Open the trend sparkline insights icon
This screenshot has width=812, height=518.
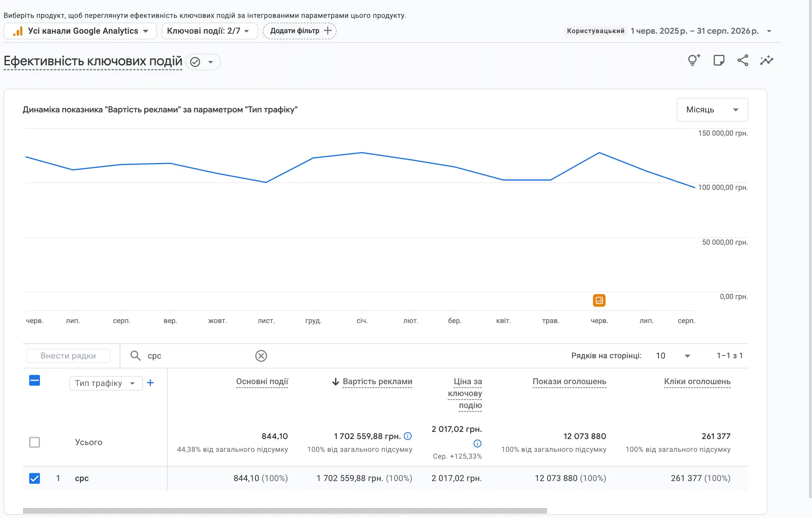click(x=766, y=61)
